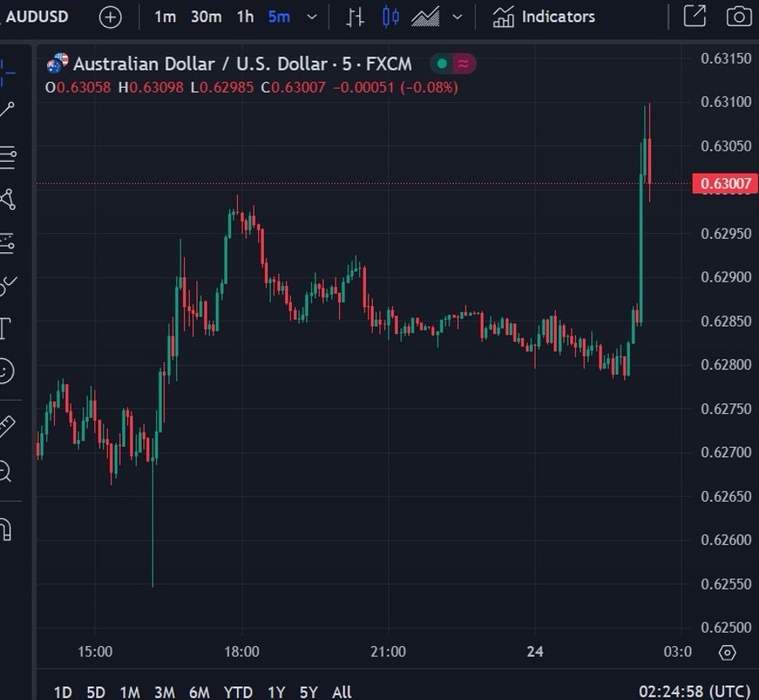Click the compare or add symbol plus icon
This screenshot has height=700, width=759.
[x=110, y=17]
